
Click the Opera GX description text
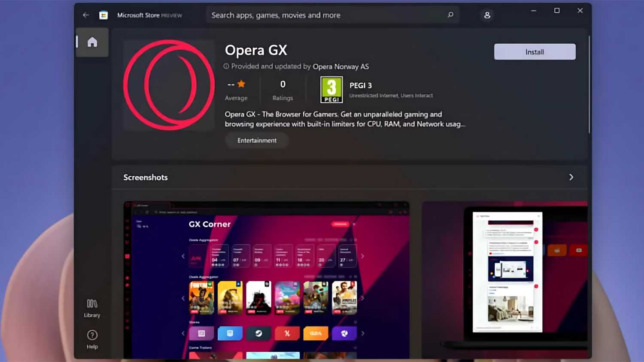click(x=345, y=119)
